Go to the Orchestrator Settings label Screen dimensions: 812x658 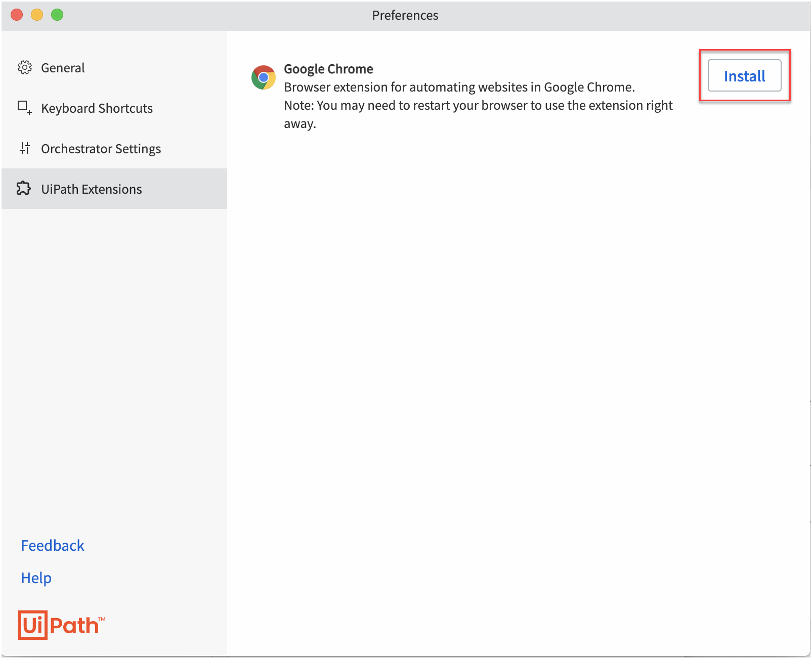coord(101,149)
